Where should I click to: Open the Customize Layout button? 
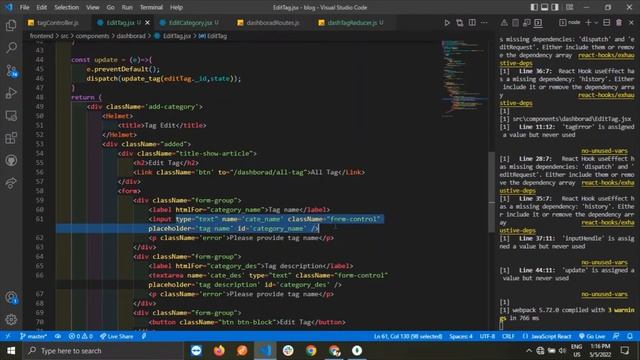[569, 7]
